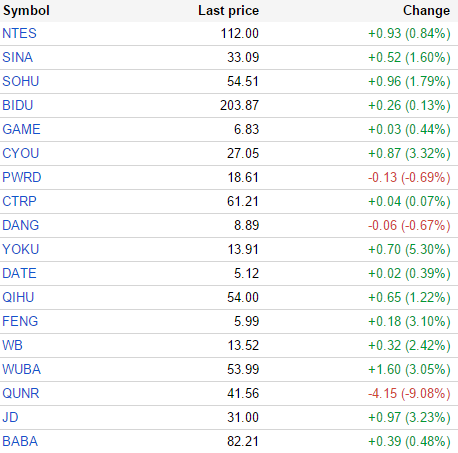Select the SOHU symbol link
This screenshot has height=453, width=458.
point(21,81)
